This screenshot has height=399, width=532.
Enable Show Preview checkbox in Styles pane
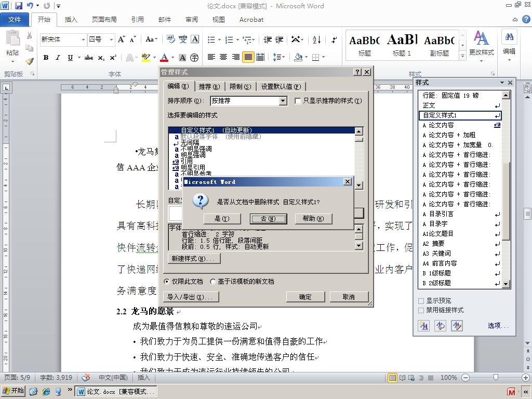(421, 301)
